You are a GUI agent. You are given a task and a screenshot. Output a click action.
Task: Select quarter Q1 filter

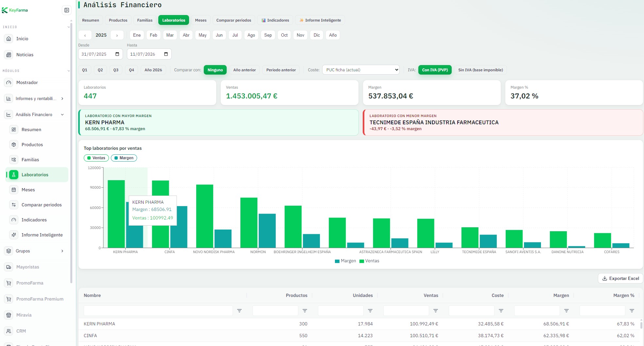tap(85, 70)
